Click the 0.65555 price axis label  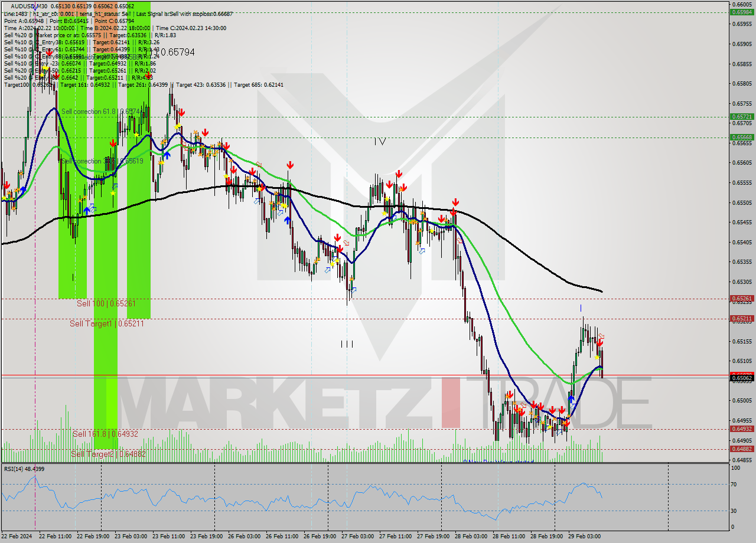click(742, 183)
